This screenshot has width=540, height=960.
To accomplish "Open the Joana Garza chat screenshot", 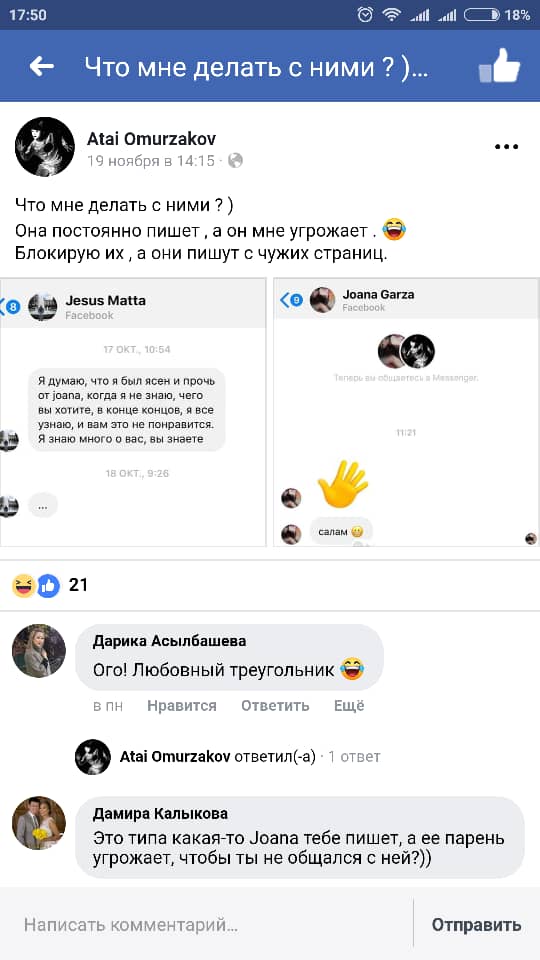I will (406, 412).
